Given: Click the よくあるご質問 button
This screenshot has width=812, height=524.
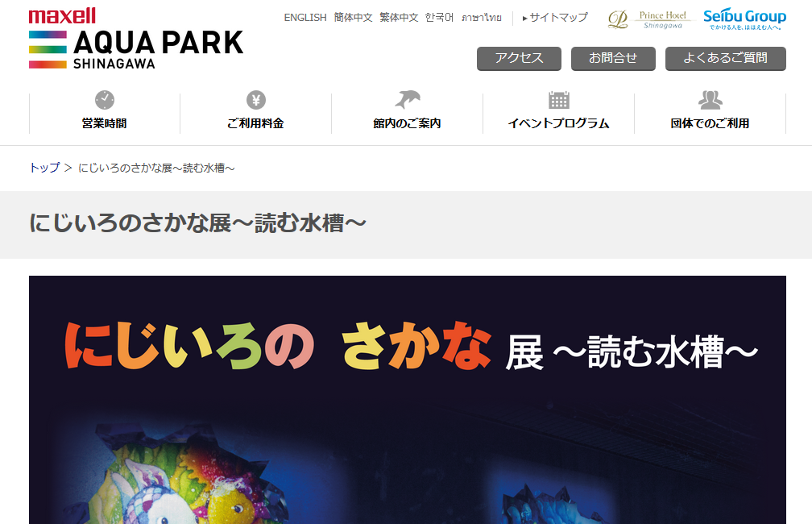Looking at the screenshot, I should (726, 59).
